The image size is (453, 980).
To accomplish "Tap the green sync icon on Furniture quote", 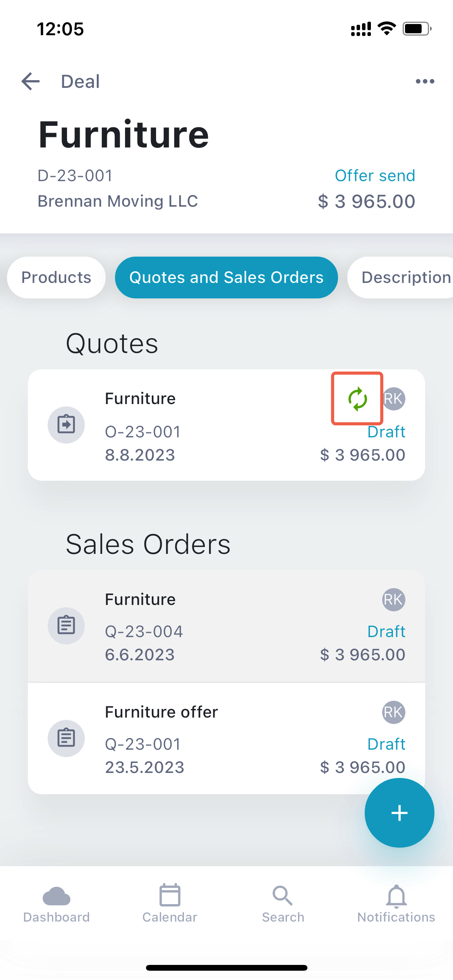I will pyautogui.click(x=357, y=399).
